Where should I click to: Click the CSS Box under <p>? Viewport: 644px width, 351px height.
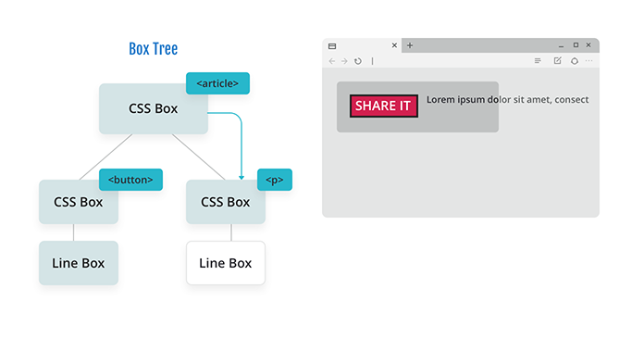click(x=226, y=202)
